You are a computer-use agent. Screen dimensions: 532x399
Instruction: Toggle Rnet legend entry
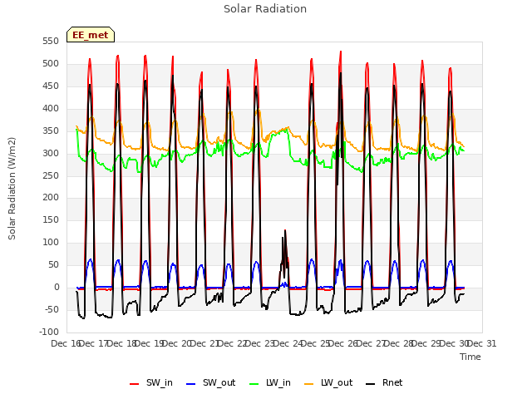tap(384, 382)
